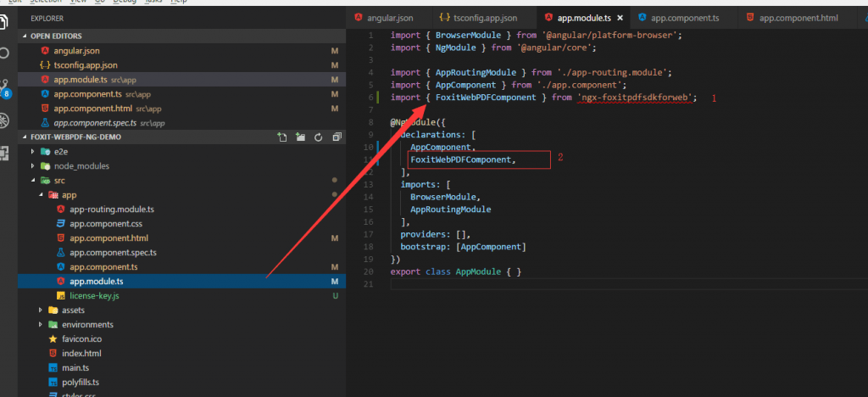Click the JS icon of license-key.js

[61, 296]
